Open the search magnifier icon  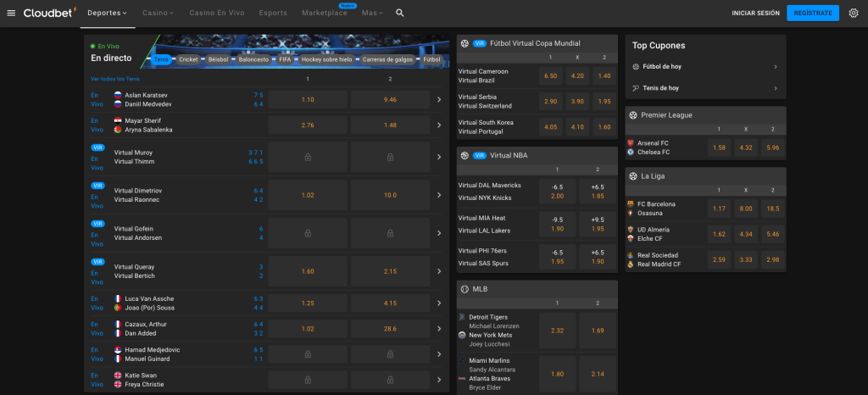click(400, 13)
